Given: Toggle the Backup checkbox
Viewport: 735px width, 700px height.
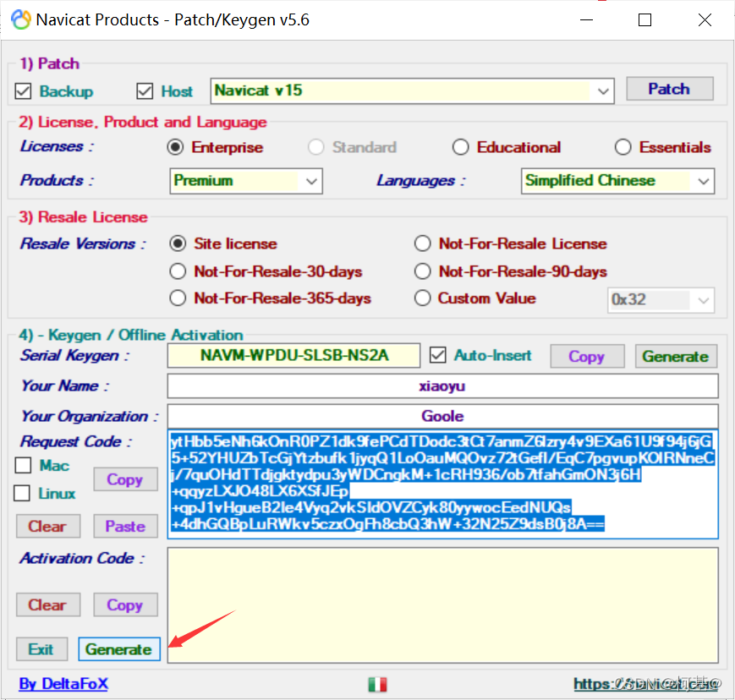Looking at the screenshot, I should [x=23, y=91].
